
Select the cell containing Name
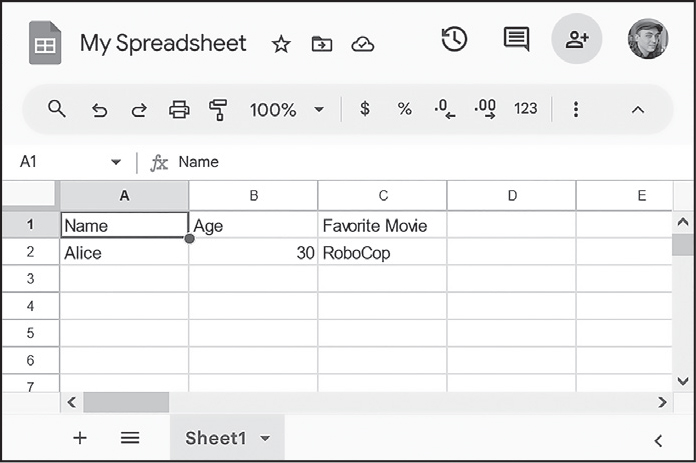tap(124, 225)
